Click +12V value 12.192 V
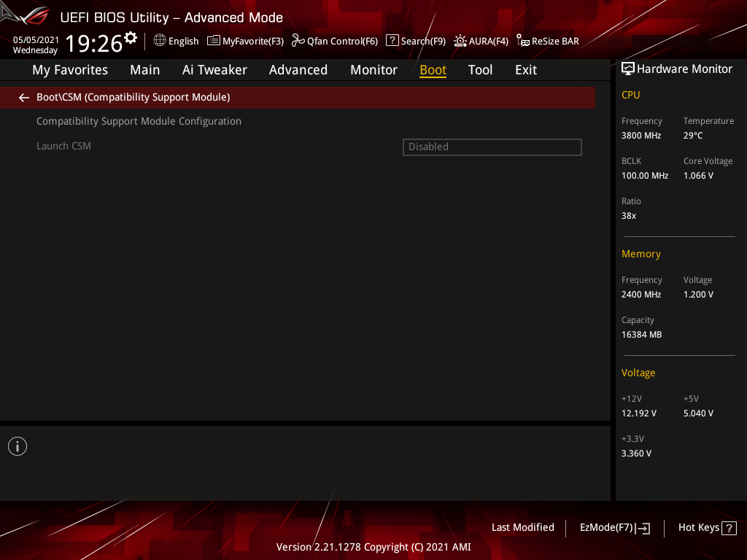 pos(639,413)
